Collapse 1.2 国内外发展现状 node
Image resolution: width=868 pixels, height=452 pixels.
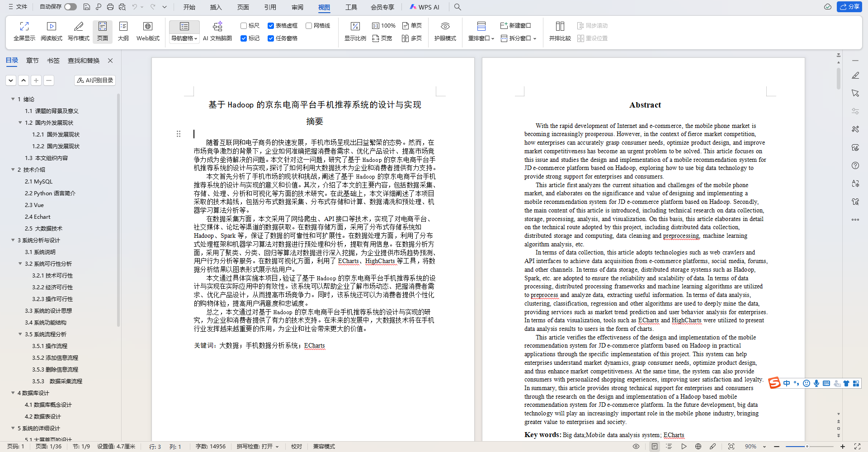(x=20, y=122)
